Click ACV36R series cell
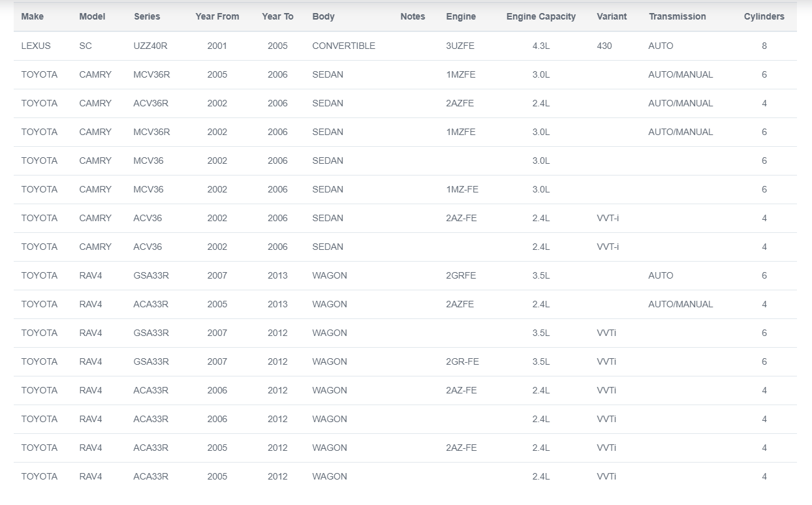Image resolution: width=812 pixels, height=505 pixels. (151, 103)
